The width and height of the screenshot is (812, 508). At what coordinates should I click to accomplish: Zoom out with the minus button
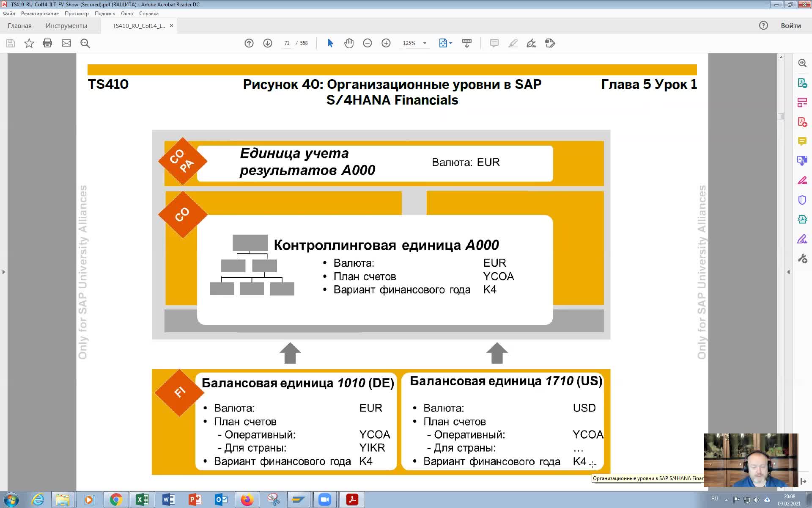click(368, 43)
